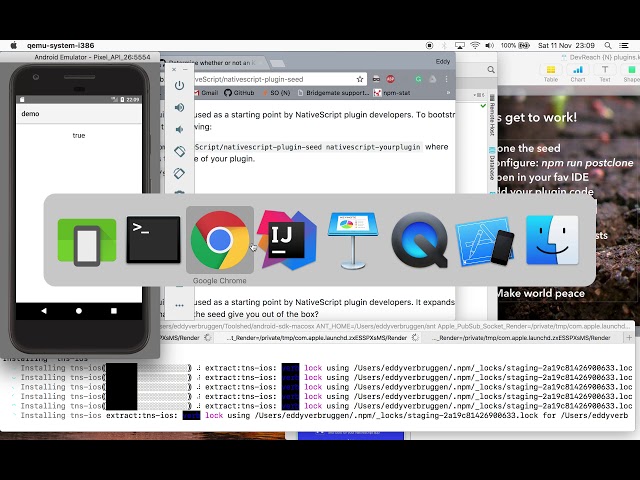Click the Eddy profile button in Chrome

[443, 62]
